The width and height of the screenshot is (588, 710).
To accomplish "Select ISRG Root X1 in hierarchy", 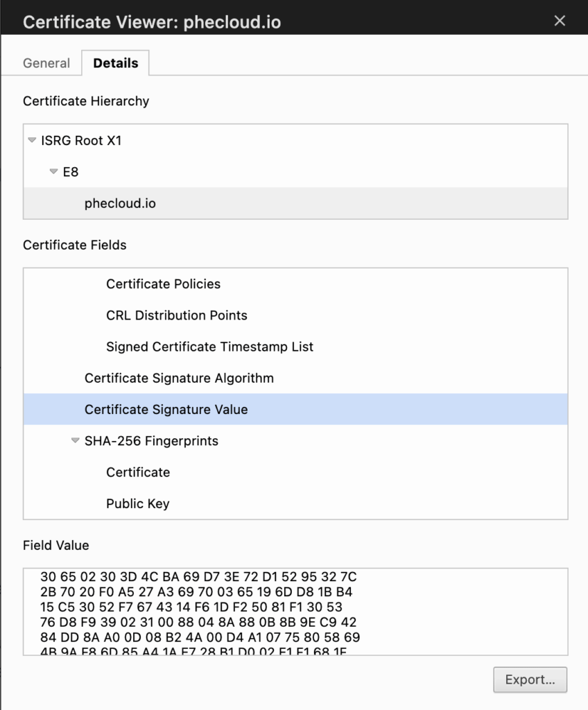I will pyautogui.click(x=81, y=141).
